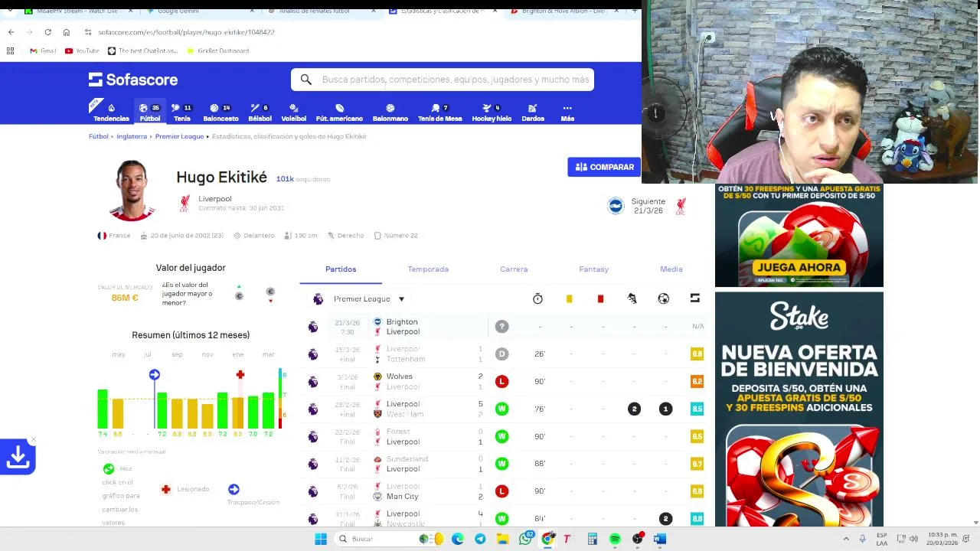Vote player value is lower (down arrow)

click(270, 295)
